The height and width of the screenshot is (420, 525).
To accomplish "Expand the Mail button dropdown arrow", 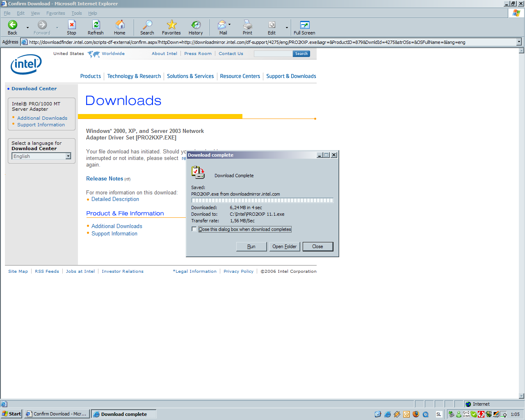I will (x=229, y=25).
